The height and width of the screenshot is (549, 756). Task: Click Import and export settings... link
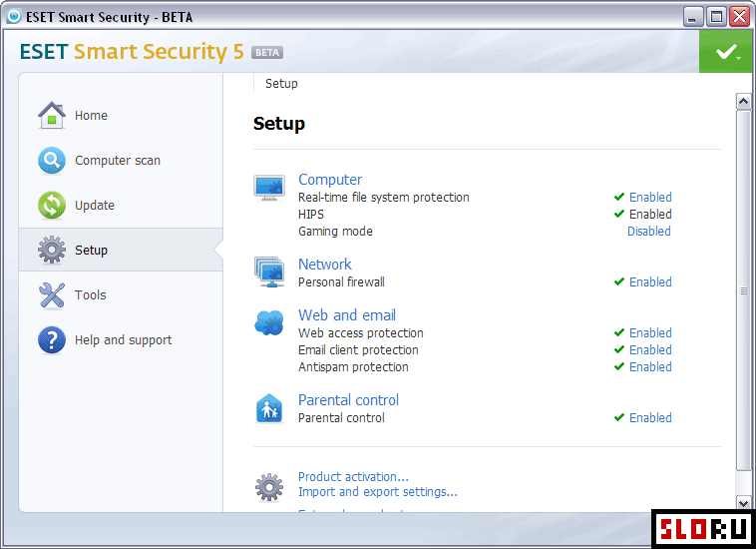378,491
